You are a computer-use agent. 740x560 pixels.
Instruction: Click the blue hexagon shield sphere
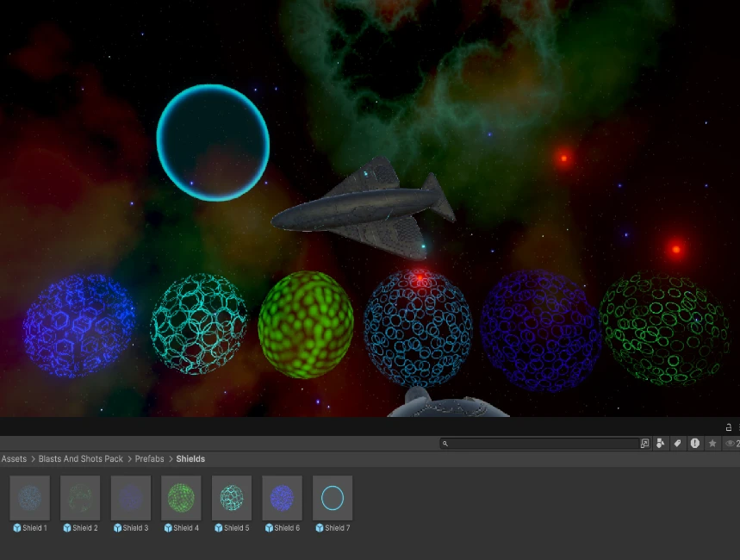coord(78,326)
